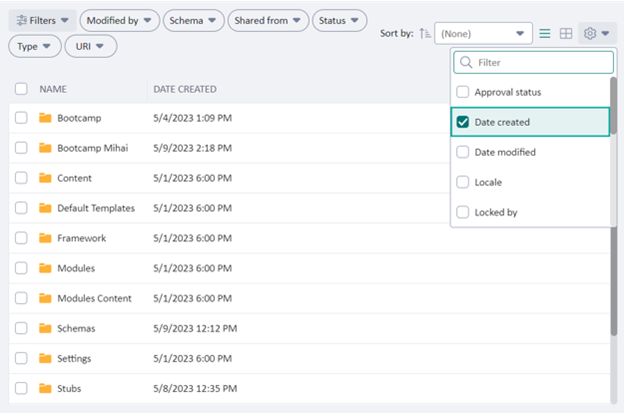Toggle ascending sort order icon
Image resolution: width=624 pixels, height=413 pixels.
point(425,34)
